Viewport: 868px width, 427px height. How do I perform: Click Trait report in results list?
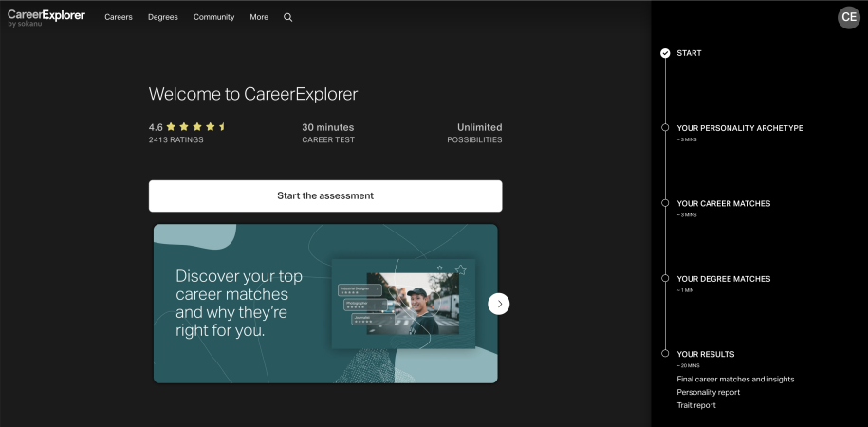coord(696,405)
